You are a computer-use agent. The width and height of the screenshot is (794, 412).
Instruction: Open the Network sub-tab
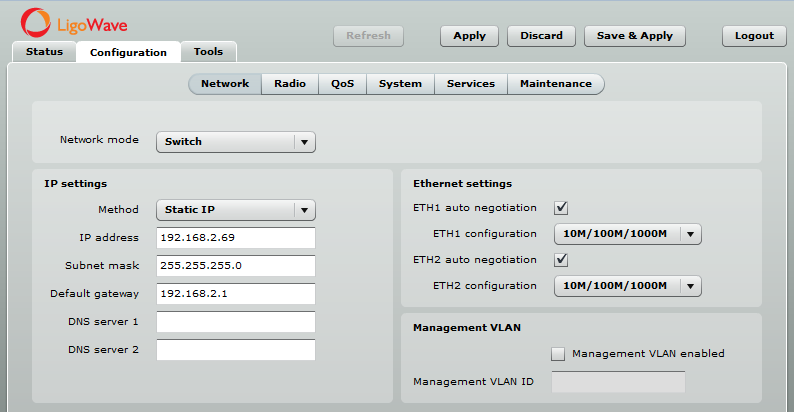click(225, 84)
